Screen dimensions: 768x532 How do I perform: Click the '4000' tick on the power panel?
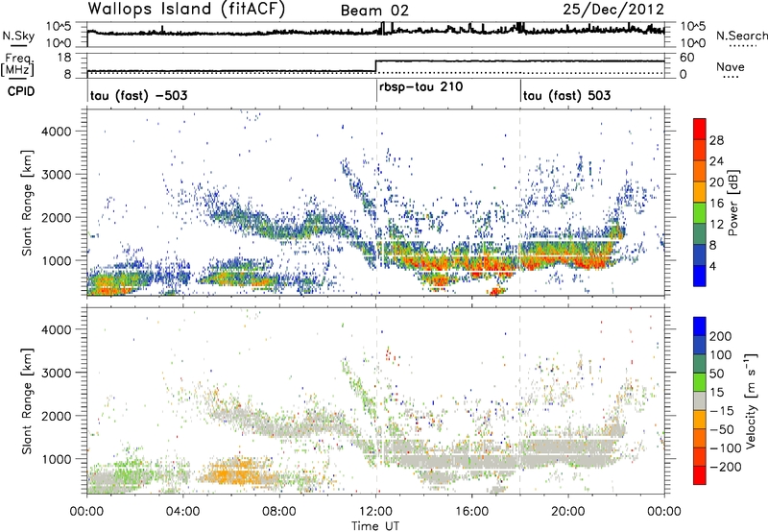[x=56, y=131]
